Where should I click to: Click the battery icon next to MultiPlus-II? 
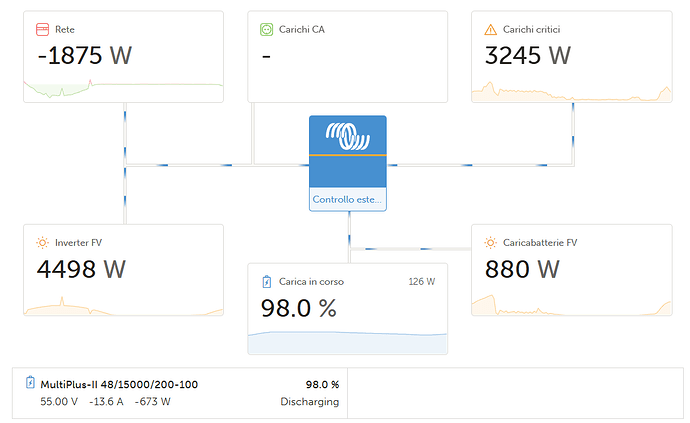pyautogui.click(x=30, y=382)
